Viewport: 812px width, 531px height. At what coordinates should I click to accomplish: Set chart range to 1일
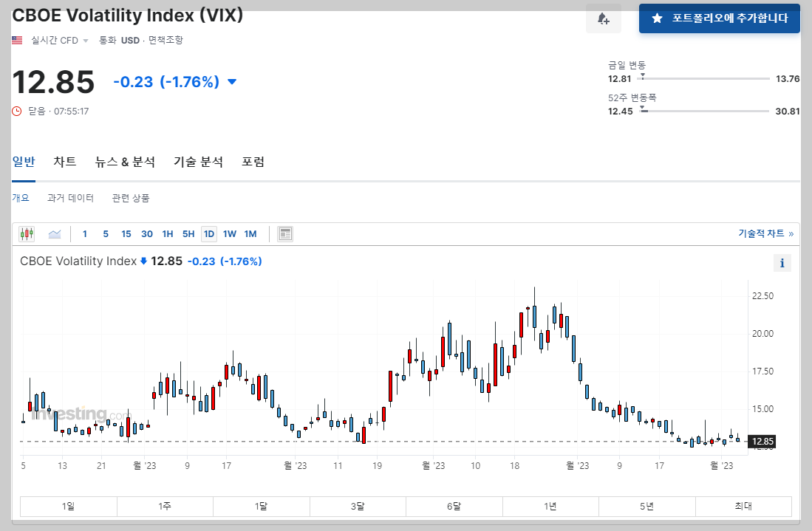click(x=69, y=506)
